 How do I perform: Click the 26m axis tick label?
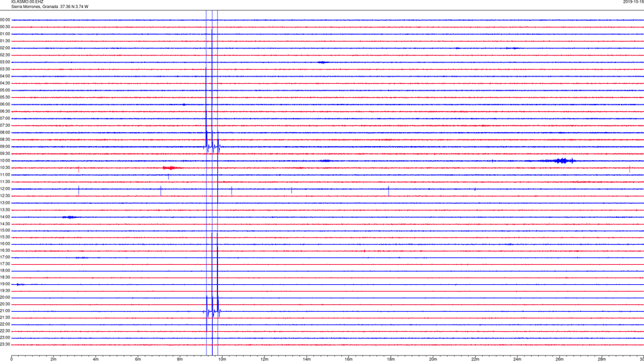[x=559, y=359]
